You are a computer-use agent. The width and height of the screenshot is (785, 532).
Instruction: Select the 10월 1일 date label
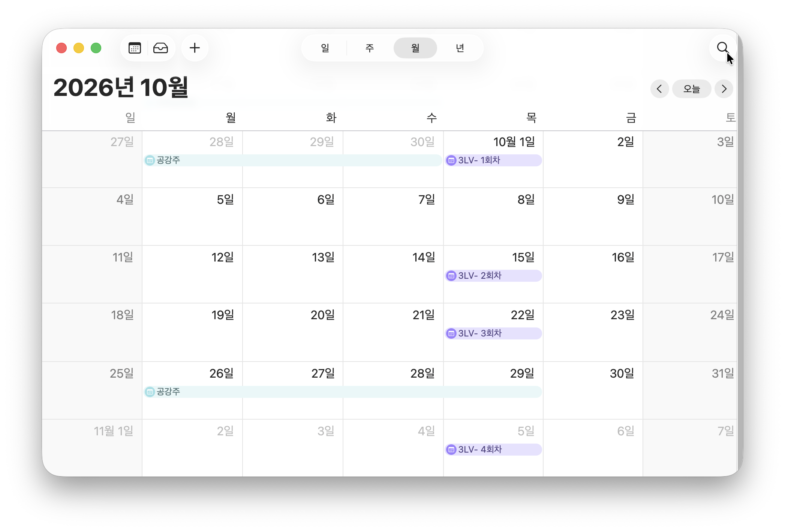[514, 142]
